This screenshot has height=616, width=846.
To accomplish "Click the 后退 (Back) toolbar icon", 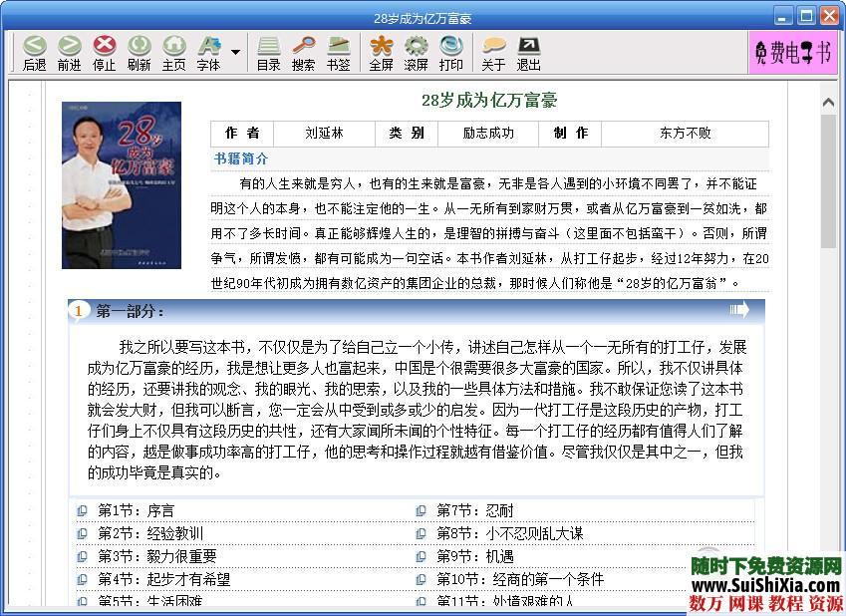I will 34,52.
